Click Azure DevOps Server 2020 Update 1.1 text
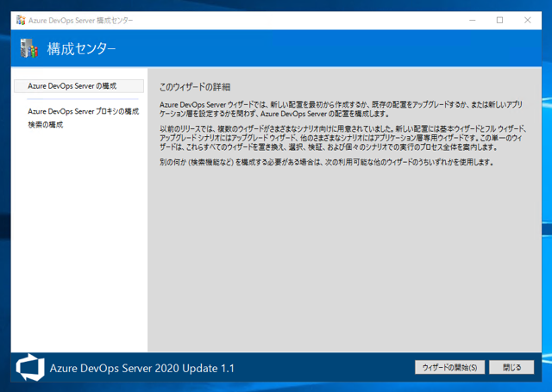The image size is (552, 392). (x=141, y=368)
